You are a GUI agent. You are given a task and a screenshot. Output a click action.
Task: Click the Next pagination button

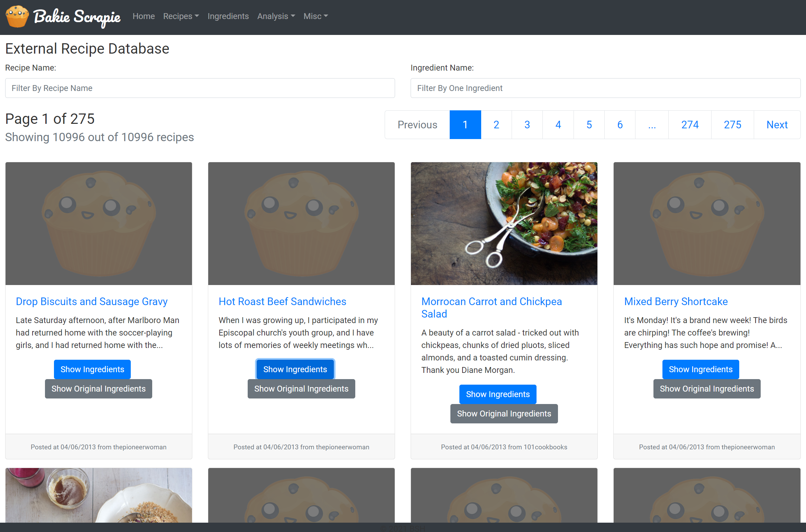tap(777, 125)
